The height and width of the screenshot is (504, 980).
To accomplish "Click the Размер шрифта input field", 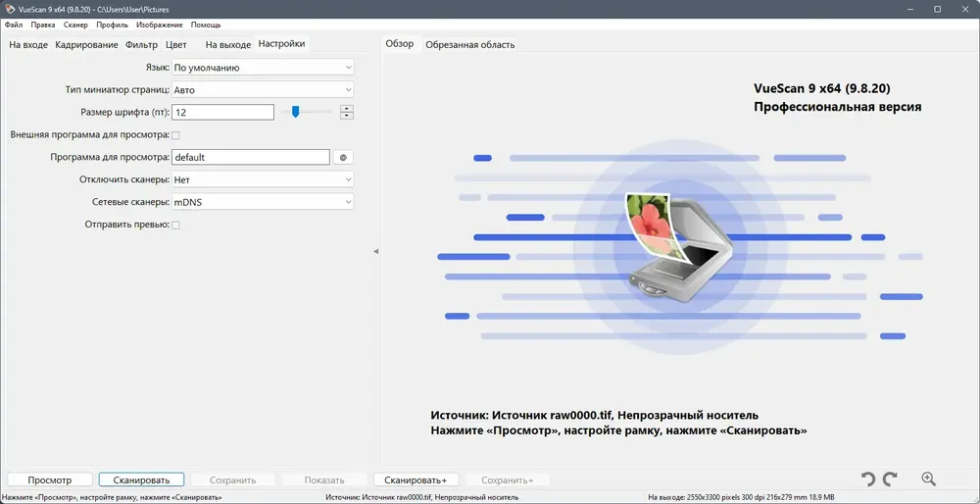I will tap(223, 113).
